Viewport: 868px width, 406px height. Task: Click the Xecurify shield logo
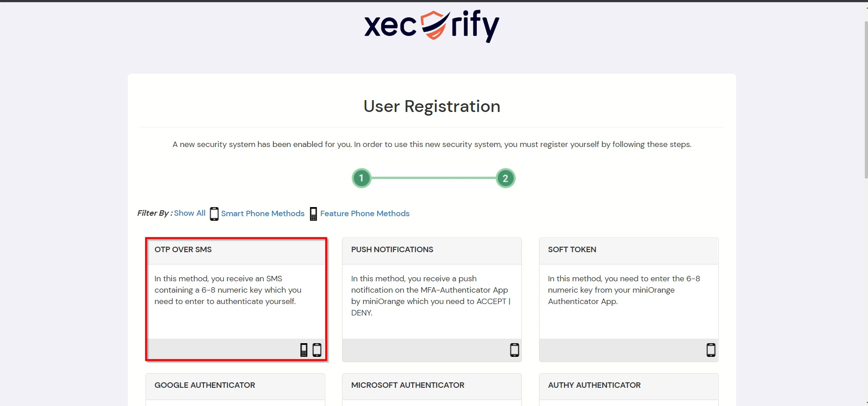click(432, 26)
